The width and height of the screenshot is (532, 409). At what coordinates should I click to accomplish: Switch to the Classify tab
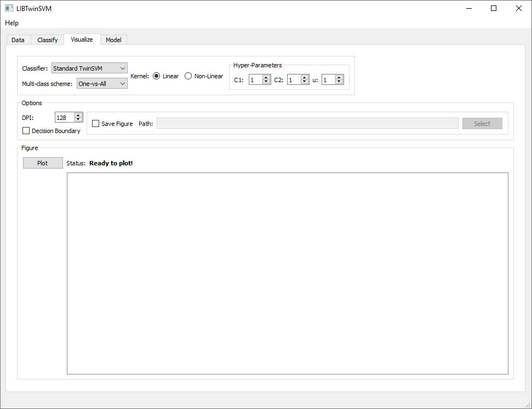tap(48, 40)
